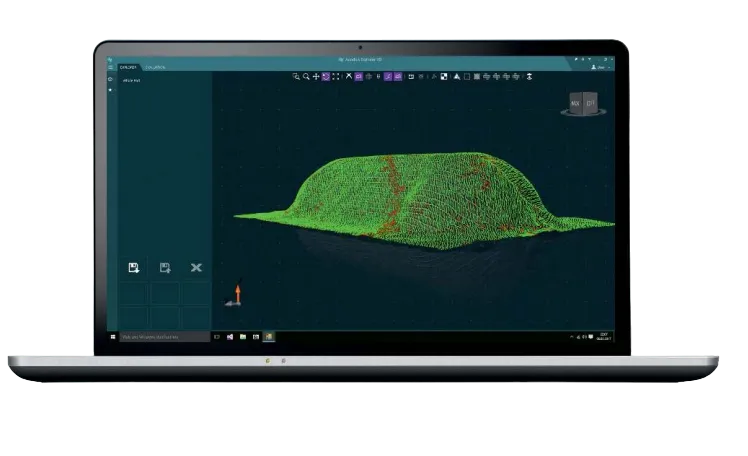Open the hamburger menu at top left
This screenshot has height=456, width=748.
pyautogui.click(x=110, y=67)
